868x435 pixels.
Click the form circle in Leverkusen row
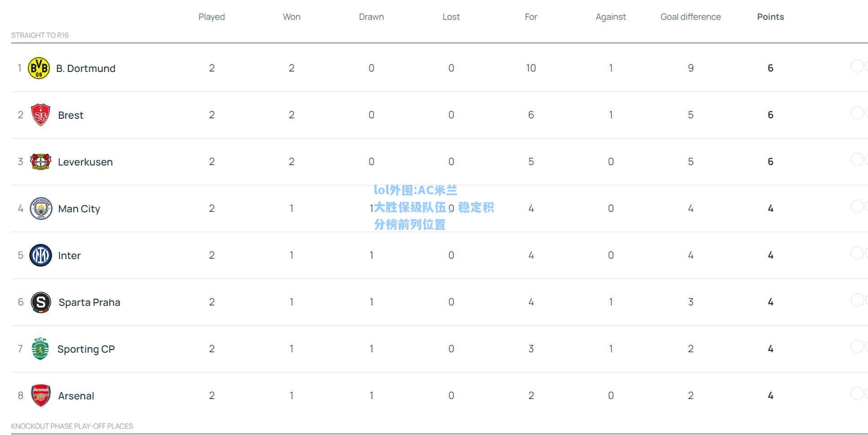(x=857, y=160)
